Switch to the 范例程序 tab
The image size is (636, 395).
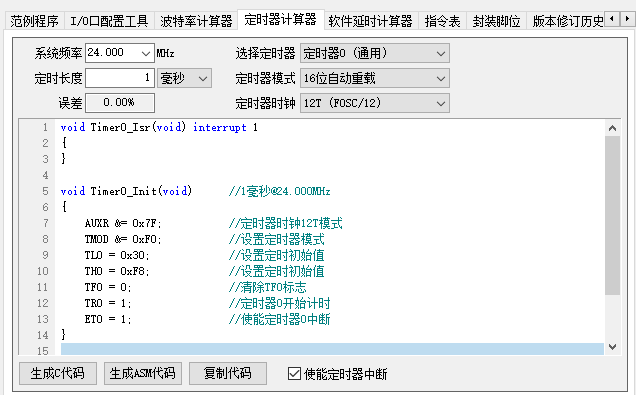pyautogui.click(x=34, y=21)
